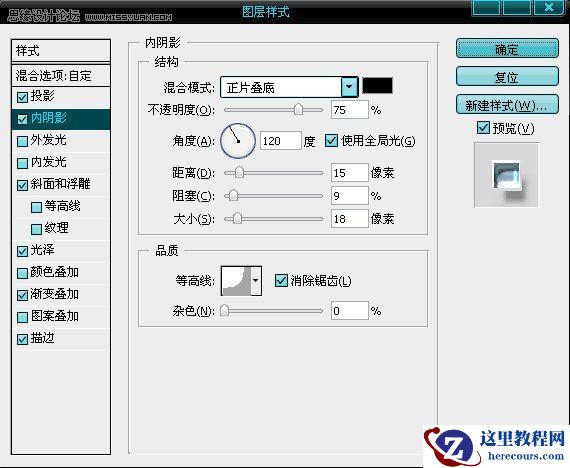Close the 图层样式 dialog window
This screenshot has height=468, width=570.
click(549, 8)
